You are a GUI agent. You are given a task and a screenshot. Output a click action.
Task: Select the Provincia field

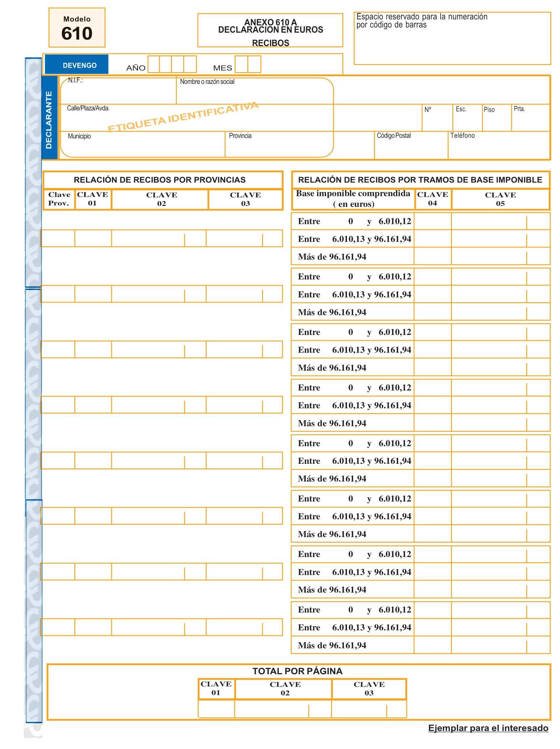click(x=299, y=144)
